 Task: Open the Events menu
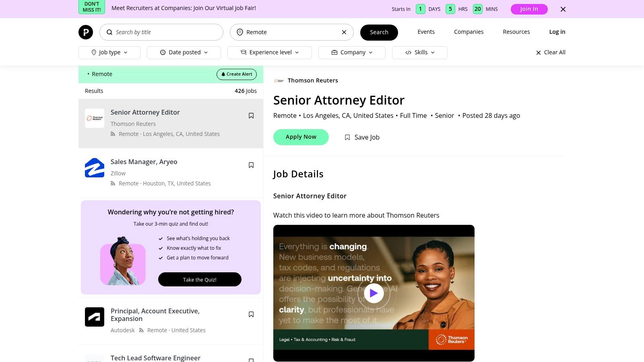[426, 32]
